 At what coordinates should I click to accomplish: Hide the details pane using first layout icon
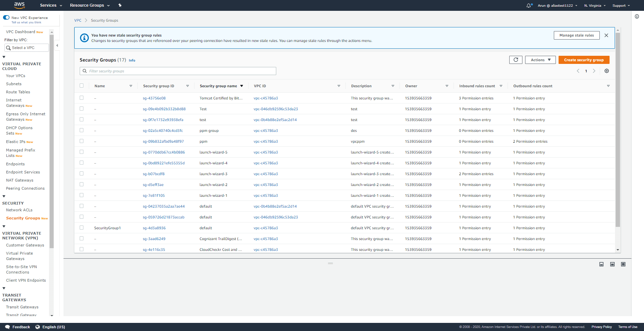click(601, 264)
